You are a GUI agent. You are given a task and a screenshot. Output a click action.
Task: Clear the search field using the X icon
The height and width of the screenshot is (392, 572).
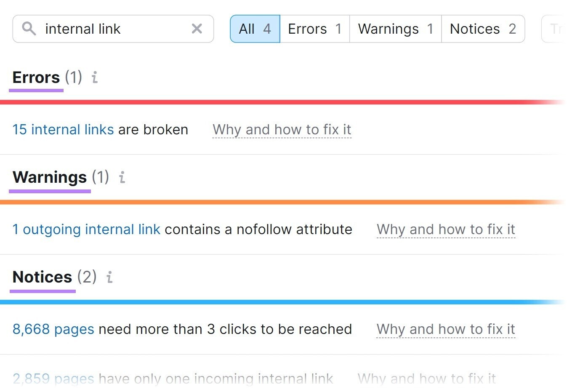tap(197, 29)
